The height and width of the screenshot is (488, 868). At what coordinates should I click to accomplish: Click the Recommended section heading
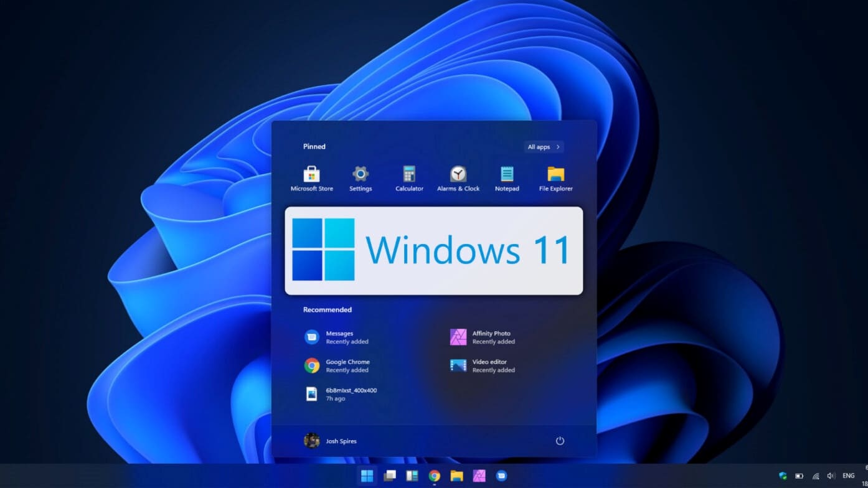(328, 310)
